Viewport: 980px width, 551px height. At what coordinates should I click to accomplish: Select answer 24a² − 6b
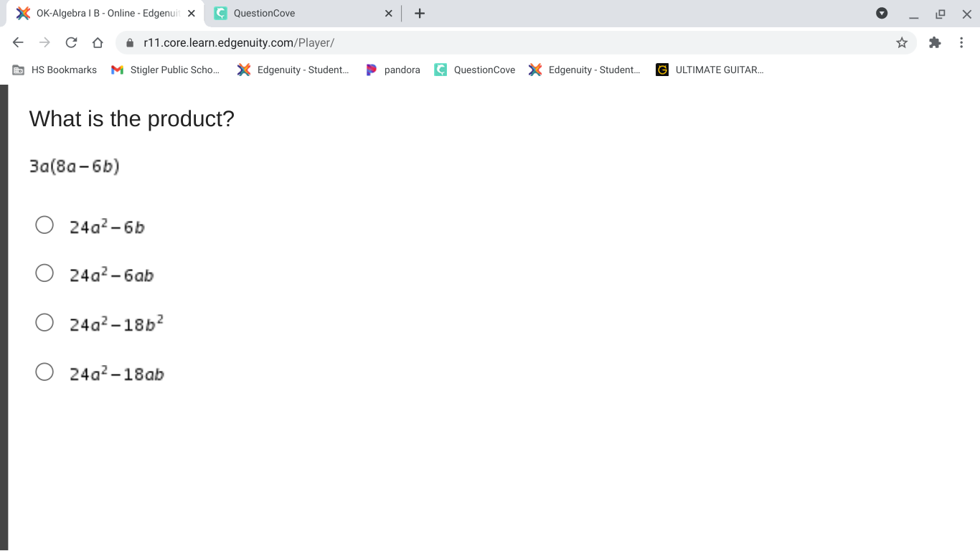click(x=44, y=225)
